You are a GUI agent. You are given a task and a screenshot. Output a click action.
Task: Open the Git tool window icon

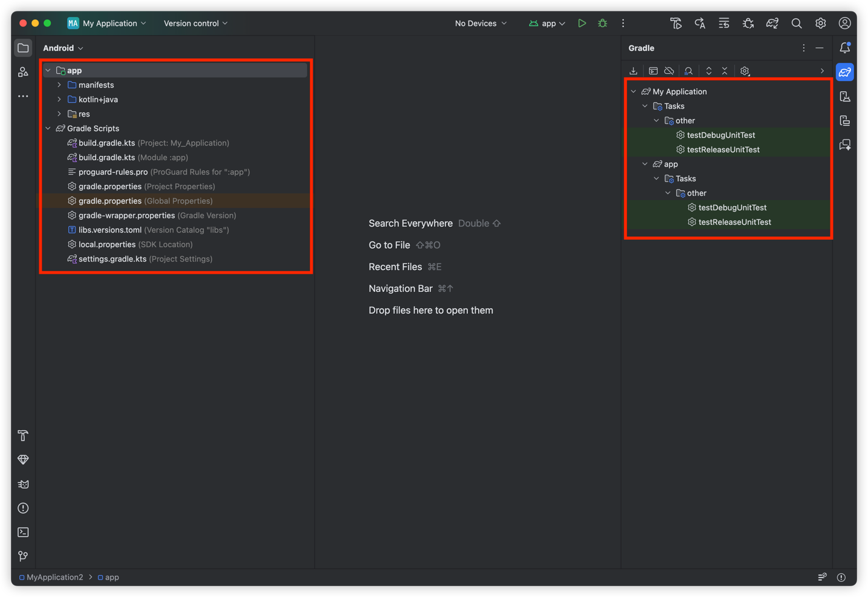(23, 556)
